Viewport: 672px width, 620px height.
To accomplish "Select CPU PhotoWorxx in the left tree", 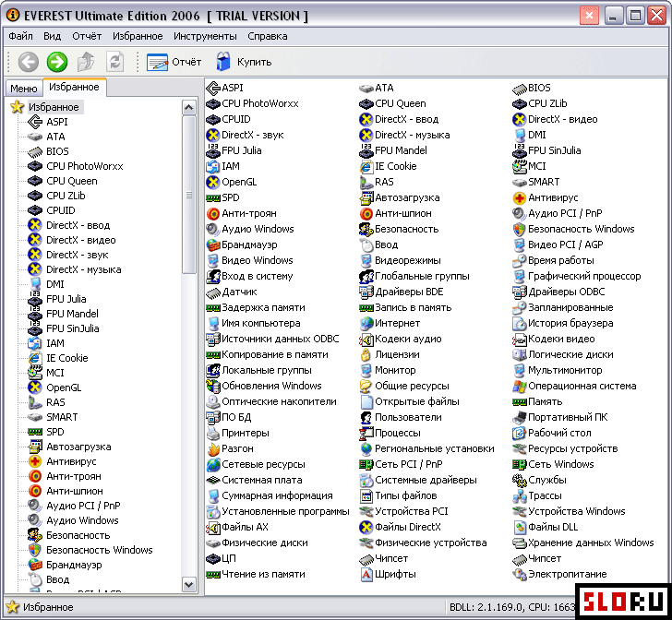I will [x=85, y=166].
